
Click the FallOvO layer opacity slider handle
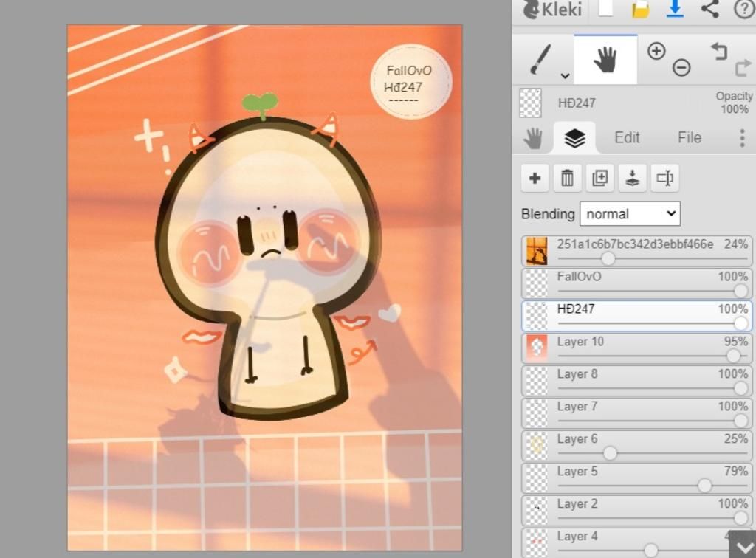point(741,291)
